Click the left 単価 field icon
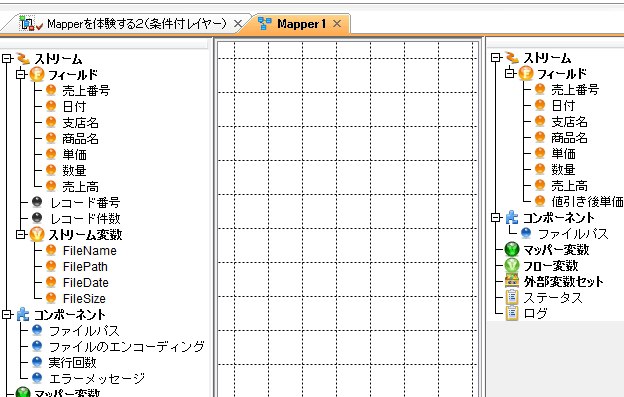The width and height of the screenshot is (624, 397). click(51, 154)
